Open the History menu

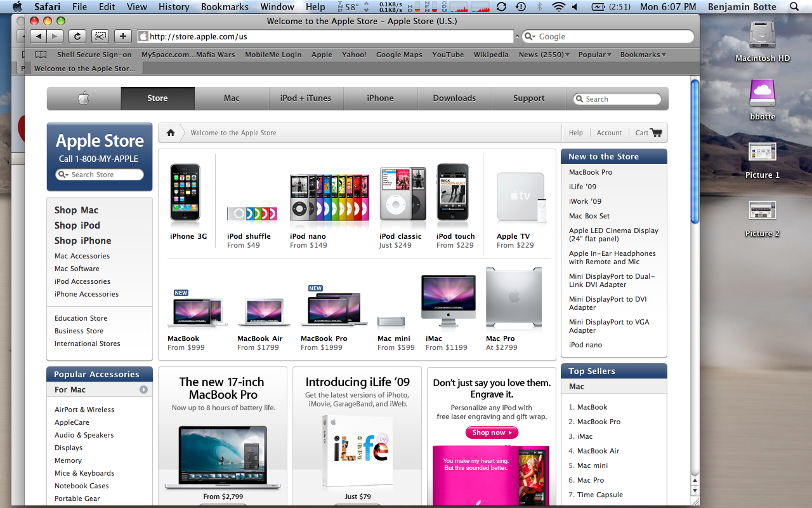coord(174,7)
